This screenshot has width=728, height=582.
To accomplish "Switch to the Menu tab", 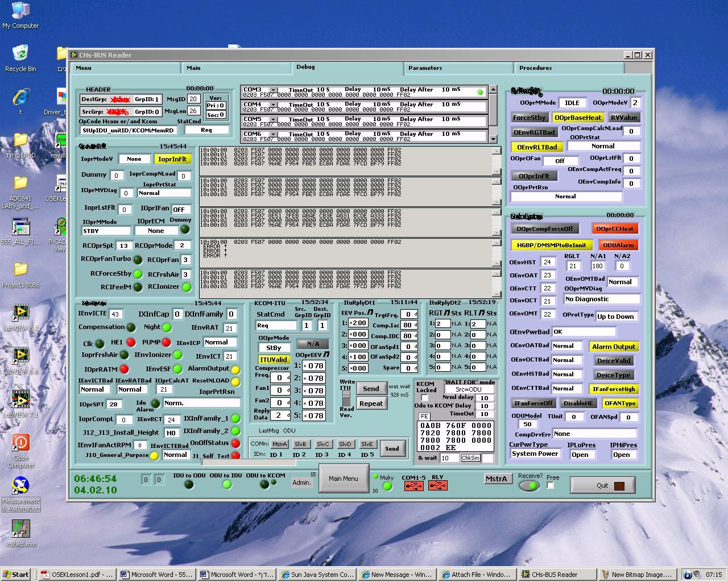I will 126,68.
